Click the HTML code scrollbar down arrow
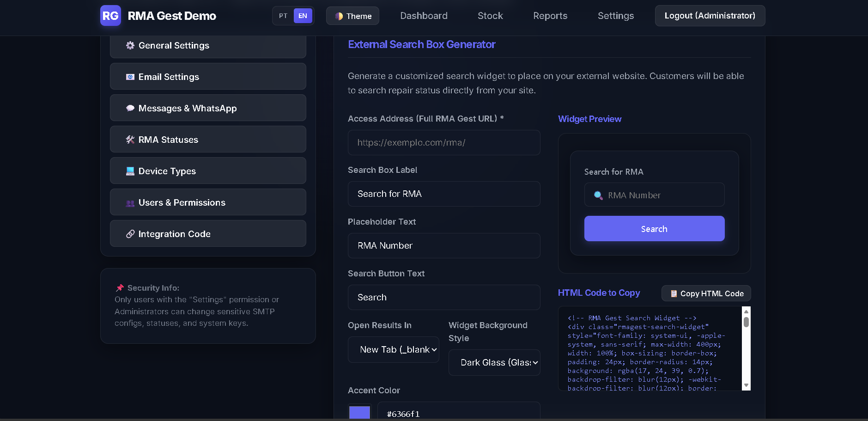Image resolution: width=868 pixels, height=421 pixels. (x=746, y=385)
